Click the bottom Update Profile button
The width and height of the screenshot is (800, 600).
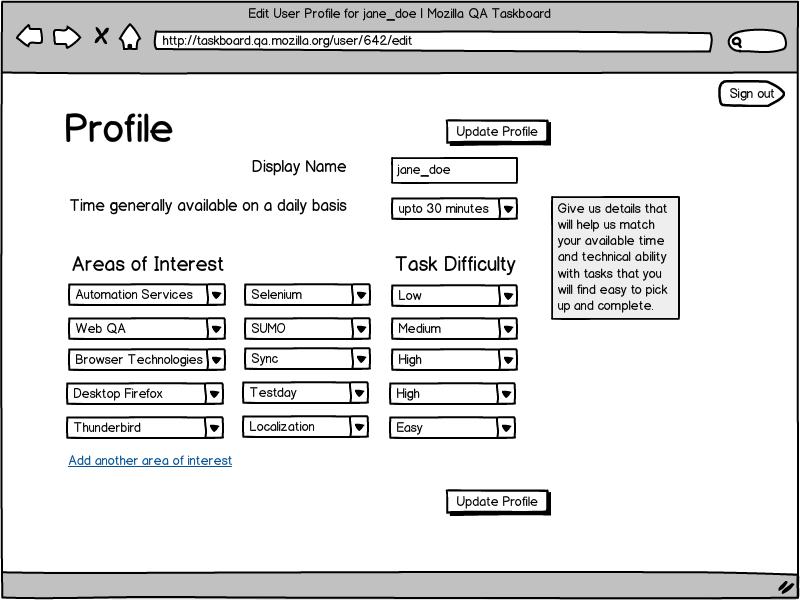[498, 502]
